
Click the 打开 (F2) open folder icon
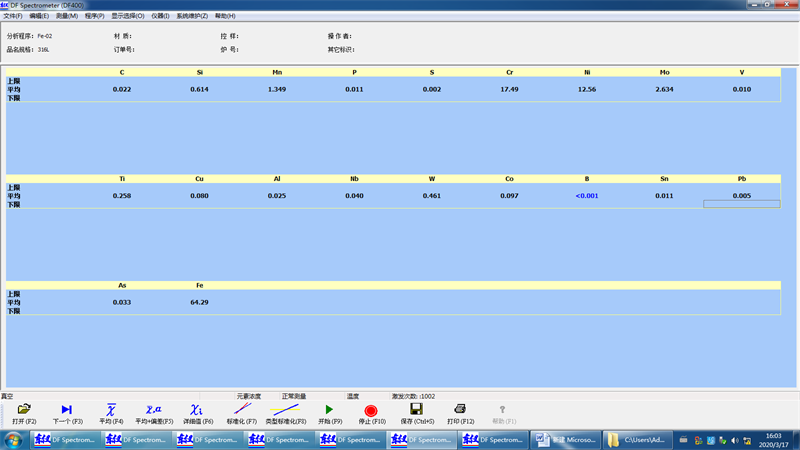click(24, 410)
